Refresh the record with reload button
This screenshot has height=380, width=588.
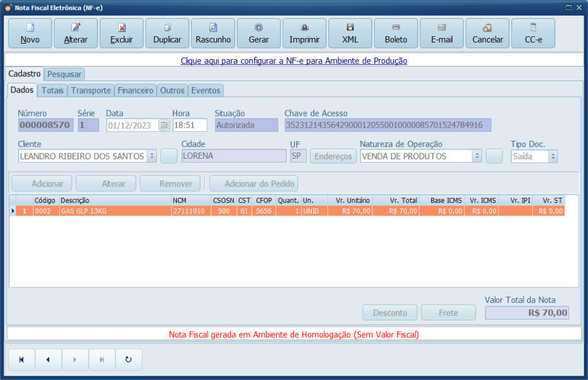129,360
